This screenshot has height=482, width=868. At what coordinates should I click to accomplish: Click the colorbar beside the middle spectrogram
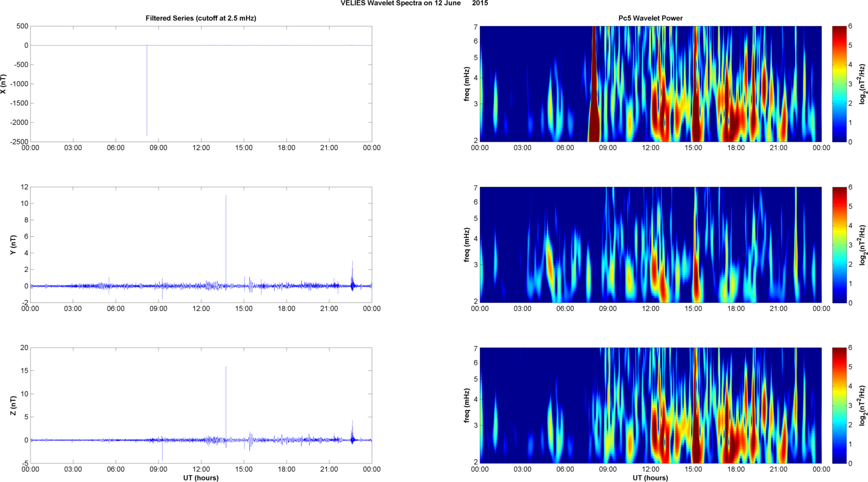click(x=839, y=245)
